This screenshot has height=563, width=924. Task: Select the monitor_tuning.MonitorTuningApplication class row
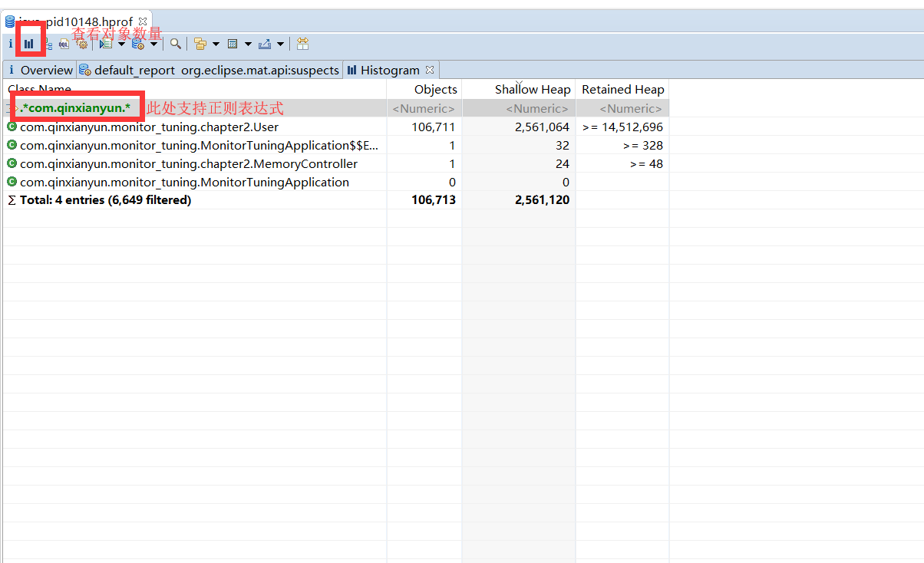[x=336, y=182]
